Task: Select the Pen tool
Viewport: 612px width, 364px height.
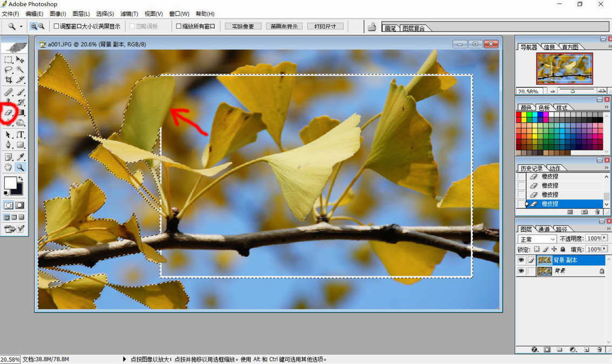Action: [x=8, y=145]
